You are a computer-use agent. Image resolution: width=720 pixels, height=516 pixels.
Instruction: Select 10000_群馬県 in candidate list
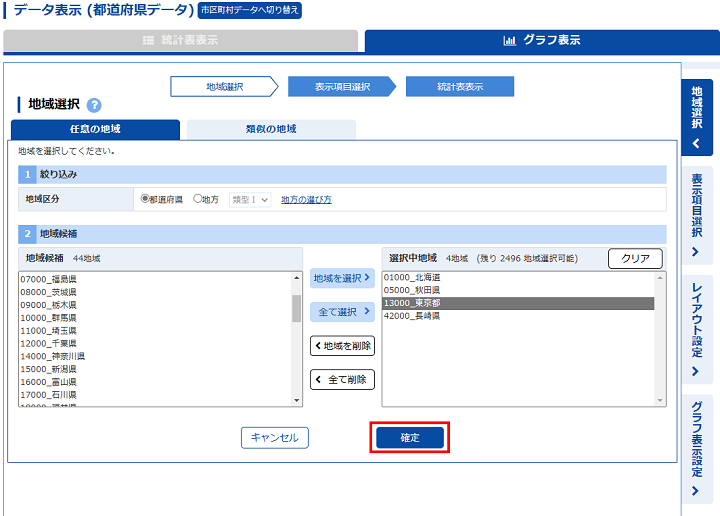155,318
